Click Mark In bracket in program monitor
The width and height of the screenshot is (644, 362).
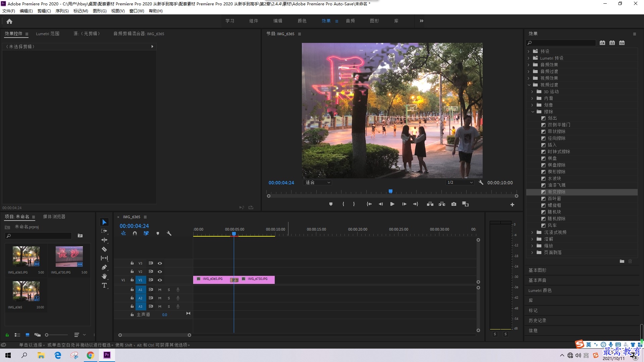click(x=343, y=204)
